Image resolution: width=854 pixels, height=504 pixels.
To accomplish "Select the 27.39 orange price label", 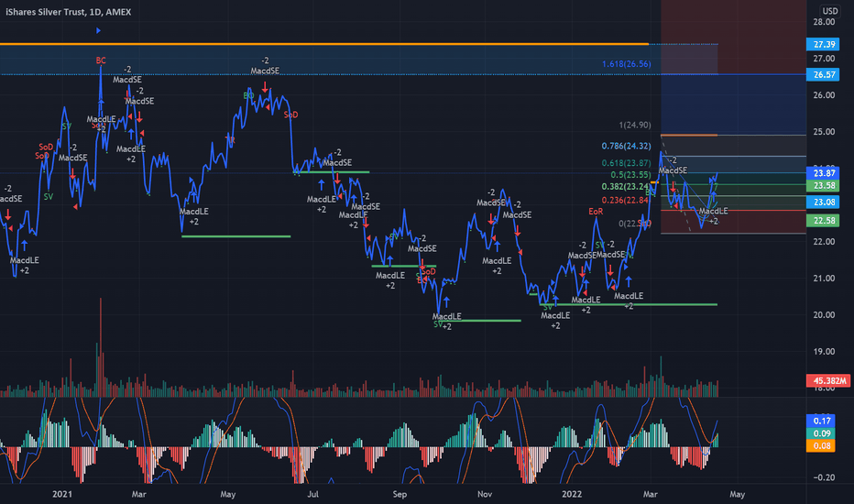I will (x=824, y=45).
